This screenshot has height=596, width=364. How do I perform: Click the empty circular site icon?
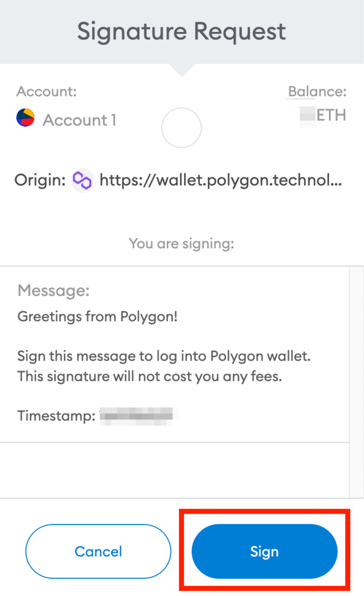coord(181,128)
